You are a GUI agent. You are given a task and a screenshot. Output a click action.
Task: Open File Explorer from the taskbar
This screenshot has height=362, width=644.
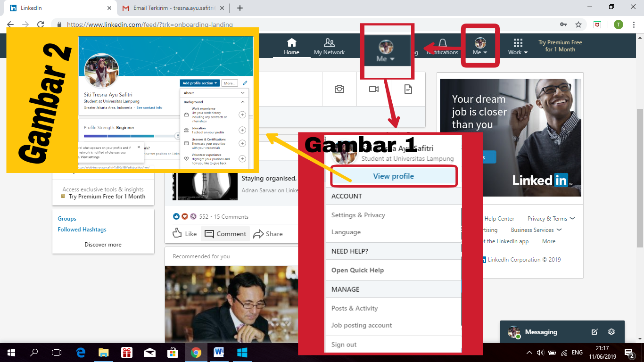tap(104, 352)
